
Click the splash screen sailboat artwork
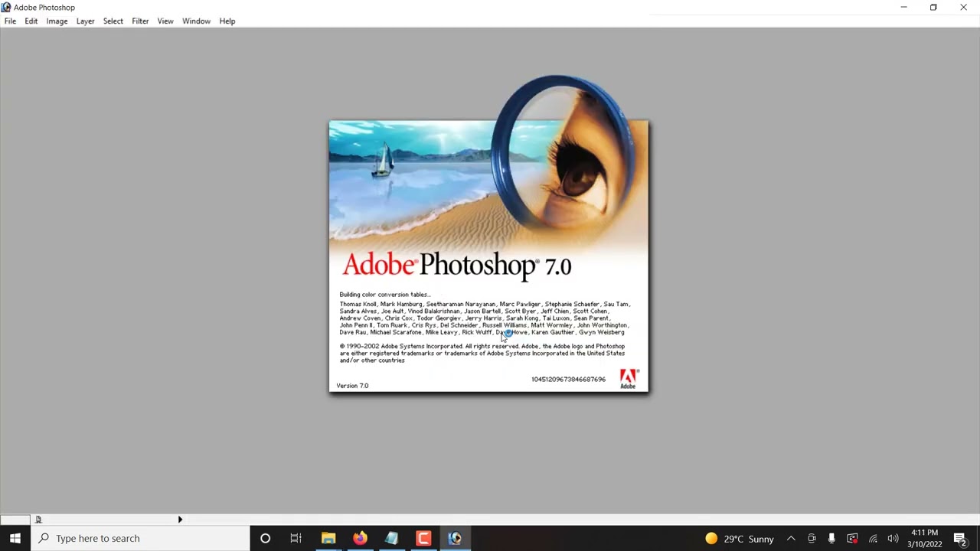pyautogui.click(x=382, y=161)
